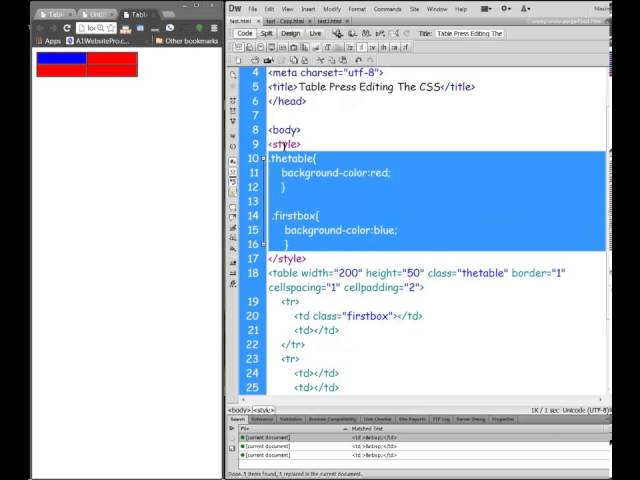Click the Open Documents icon in coding toolbar
The image size is (640, 480).
pos(233,75)
